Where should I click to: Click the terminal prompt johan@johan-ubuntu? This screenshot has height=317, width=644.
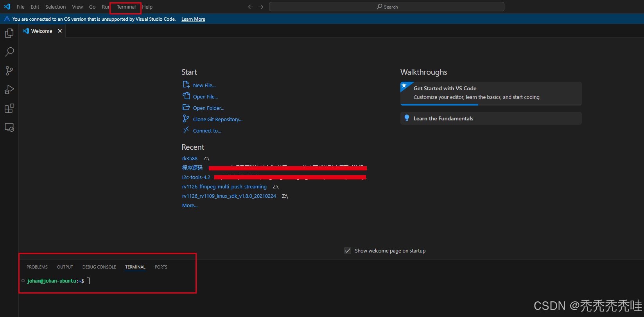52,281
